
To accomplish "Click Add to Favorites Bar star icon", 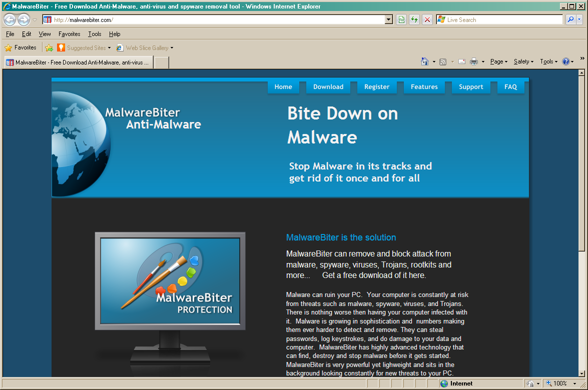I will pos(49,47).
